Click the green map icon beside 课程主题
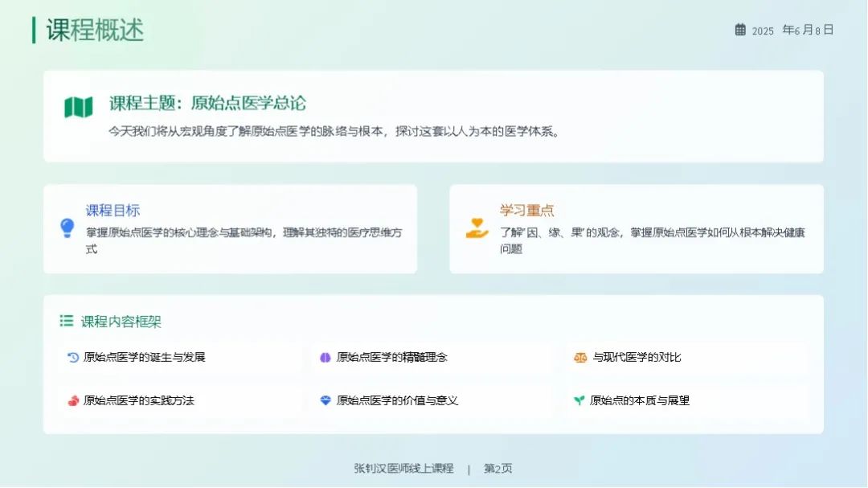The height and width of the screenshot is (488, 868). coord(79,107)
